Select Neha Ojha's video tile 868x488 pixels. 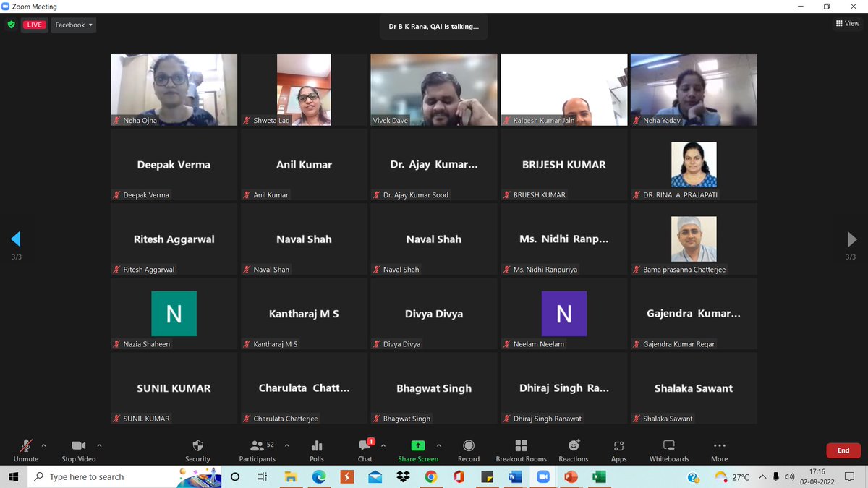[174, 90]
